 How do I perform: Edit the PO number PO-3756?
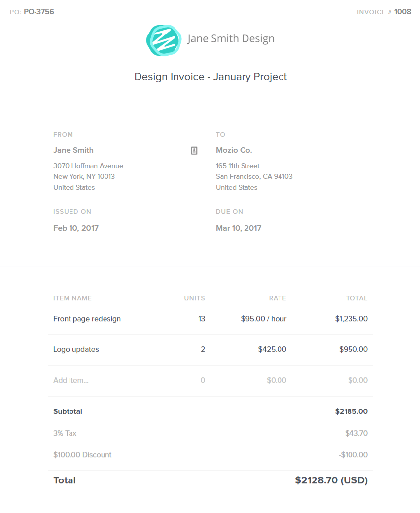click(x=39, y=12)
